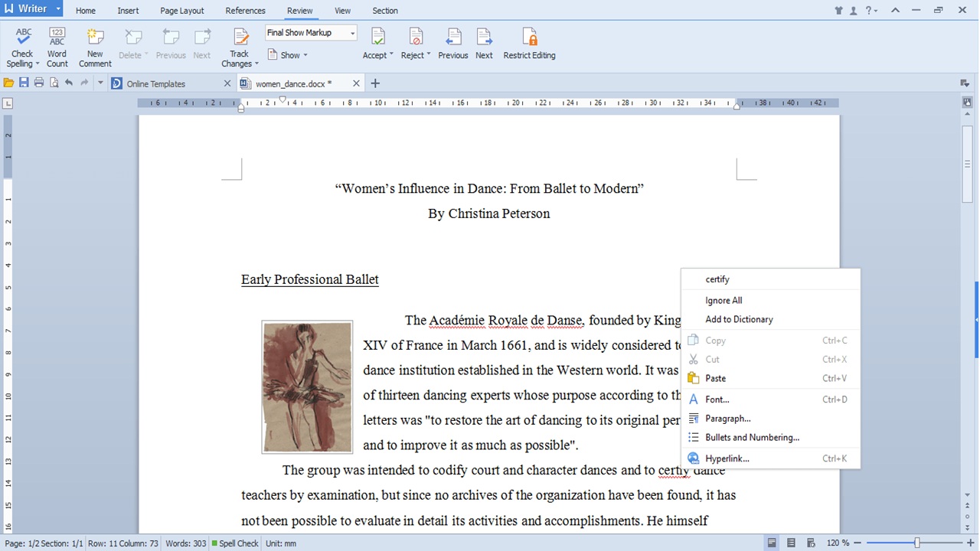Switch to the Online Templates tab

tap(156, 83)
